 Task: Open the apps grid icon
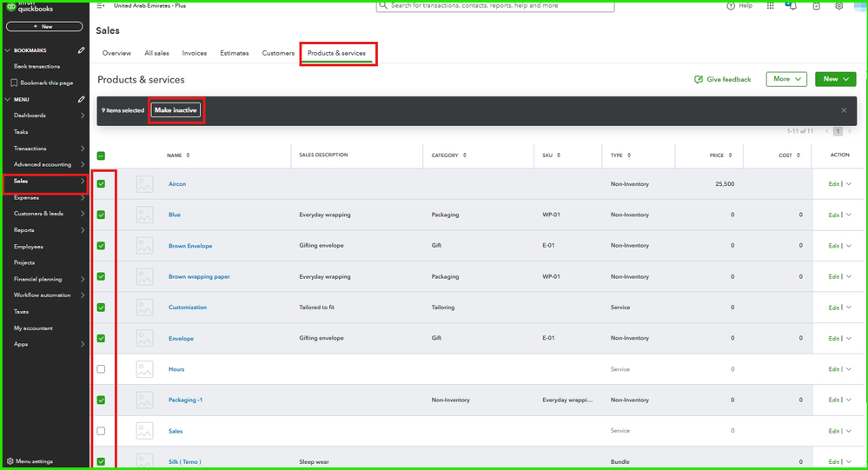coord(770,5)
